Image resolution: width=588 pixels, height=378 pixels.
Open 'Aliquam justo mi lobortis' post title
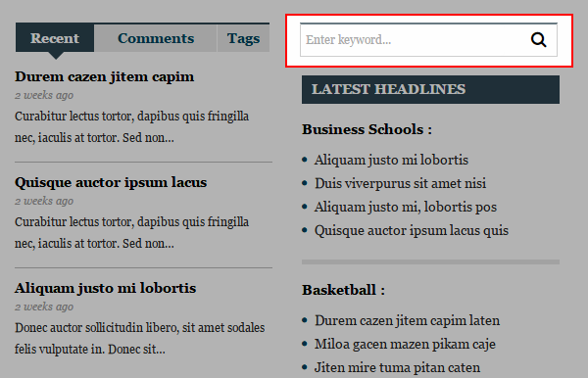[106, 288]
